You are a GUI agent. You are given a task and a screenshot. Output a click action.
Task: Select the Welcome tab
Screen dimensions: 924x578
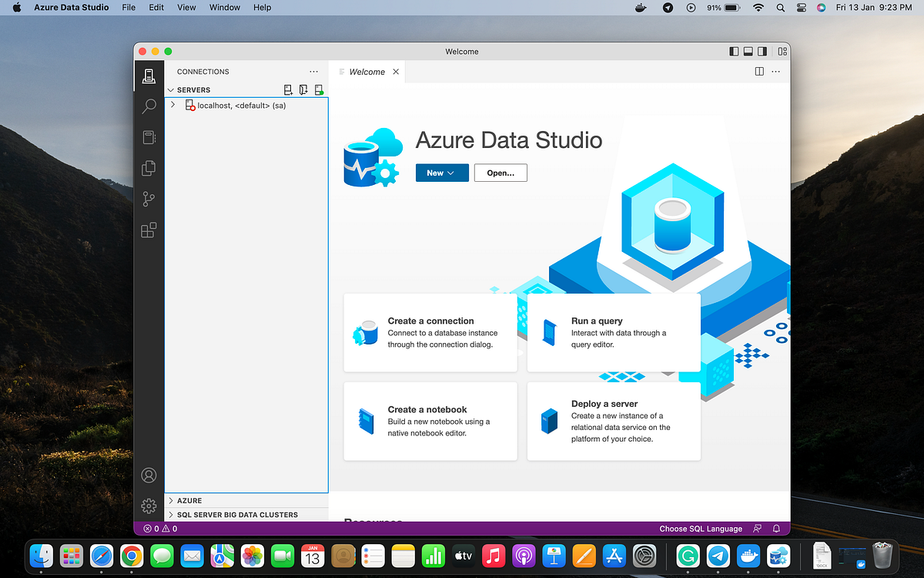pyautogui.click(x=367, y=71)
